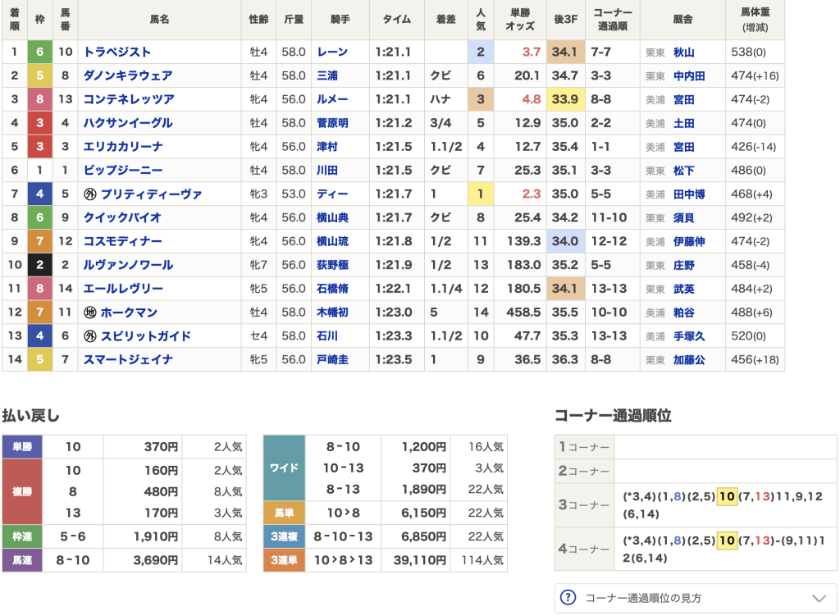840x616 pixels.
Task: Open trainer 庄野 stable page
Action: (x=683, y=265)
